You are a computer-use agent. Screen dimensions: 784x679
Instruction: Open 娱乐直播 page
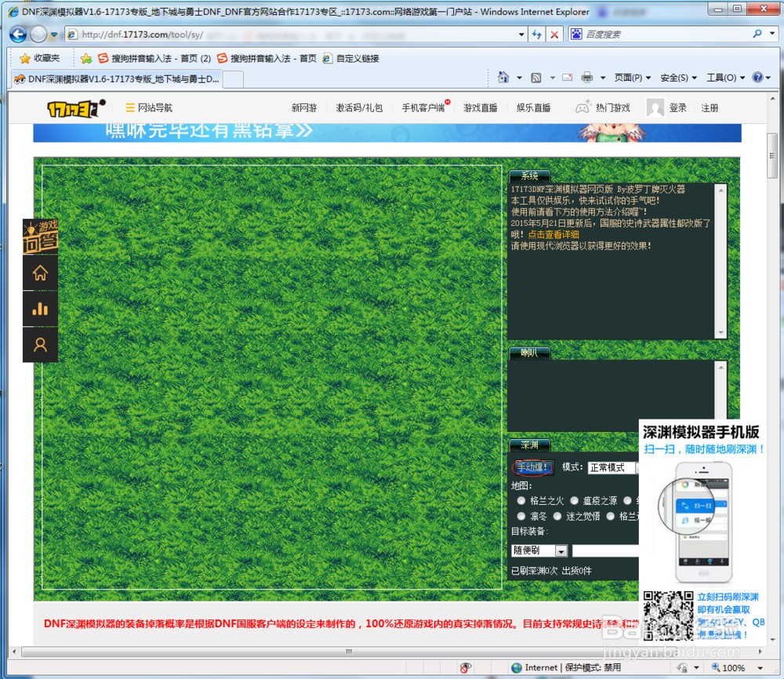533,107
